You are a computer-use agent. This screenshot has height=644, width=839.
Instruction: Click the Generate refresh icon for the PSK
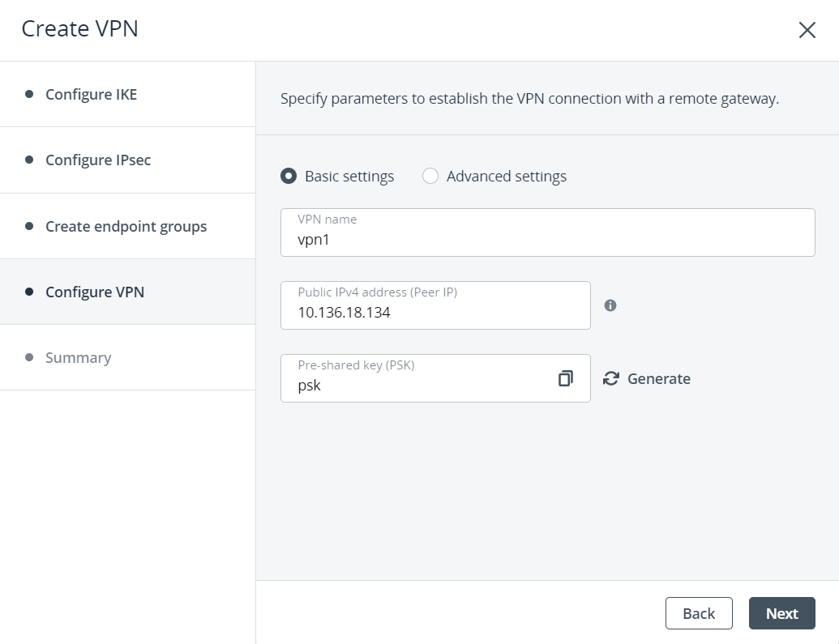pos(610,378)
